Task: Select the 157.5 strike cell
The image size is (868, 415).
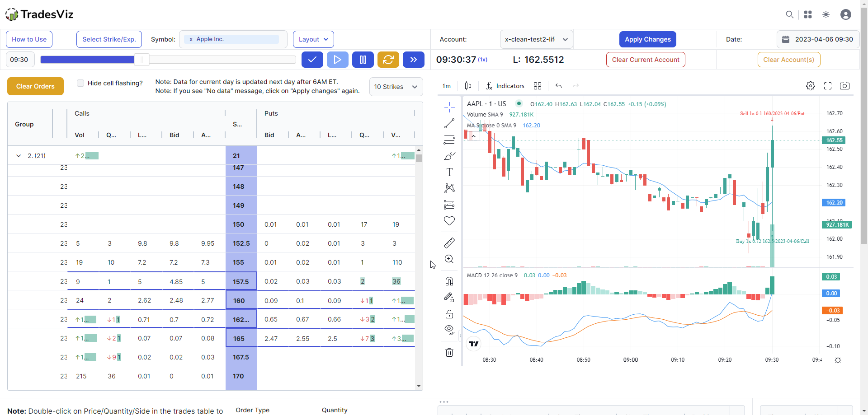Action: (241, 281)
